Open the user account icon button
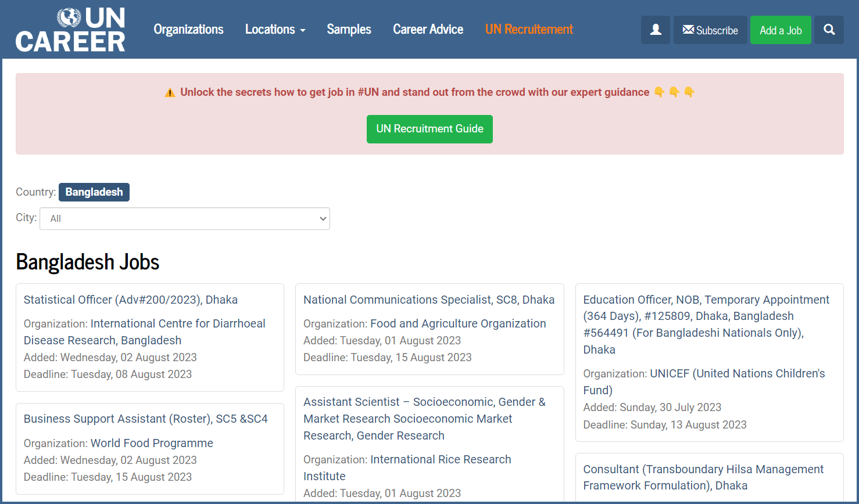 656,30
